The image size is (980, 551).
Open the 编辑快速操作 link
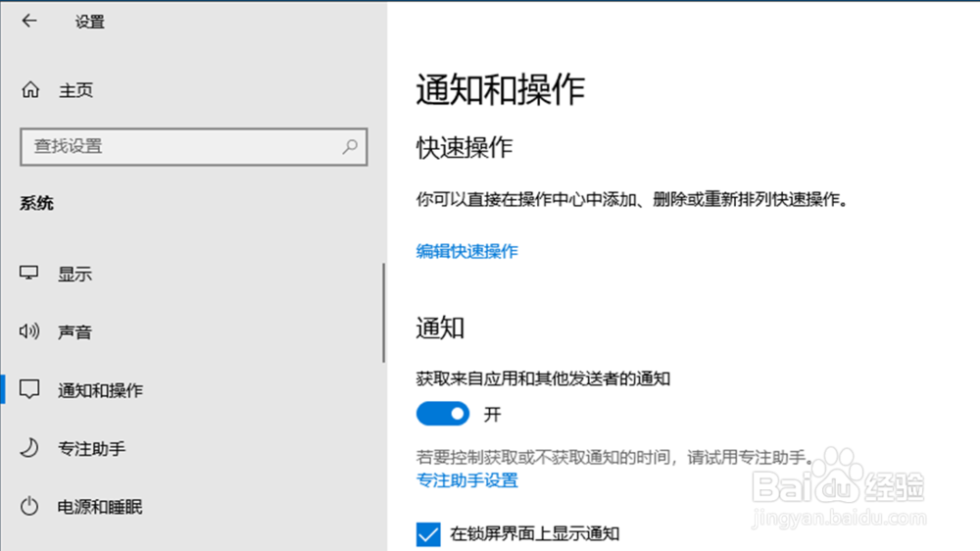click(466, 251)
